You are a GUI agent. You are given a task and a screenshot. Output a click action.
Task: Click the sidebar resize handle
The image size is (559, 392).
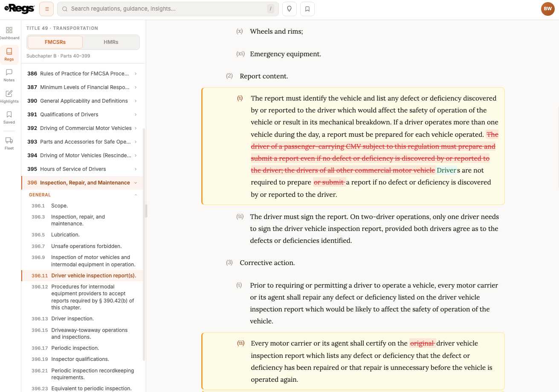(x=146, y=211)
